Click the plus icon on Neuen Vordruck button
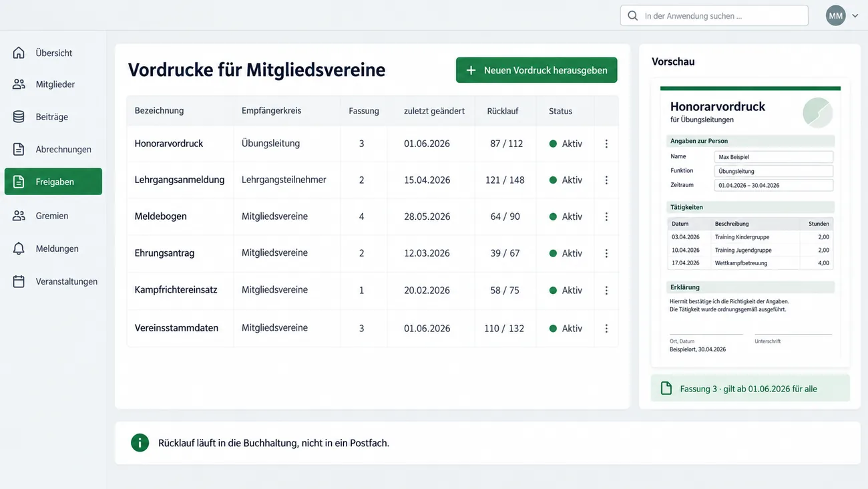Viewport: 868px width, 489px height. (471, 70)
